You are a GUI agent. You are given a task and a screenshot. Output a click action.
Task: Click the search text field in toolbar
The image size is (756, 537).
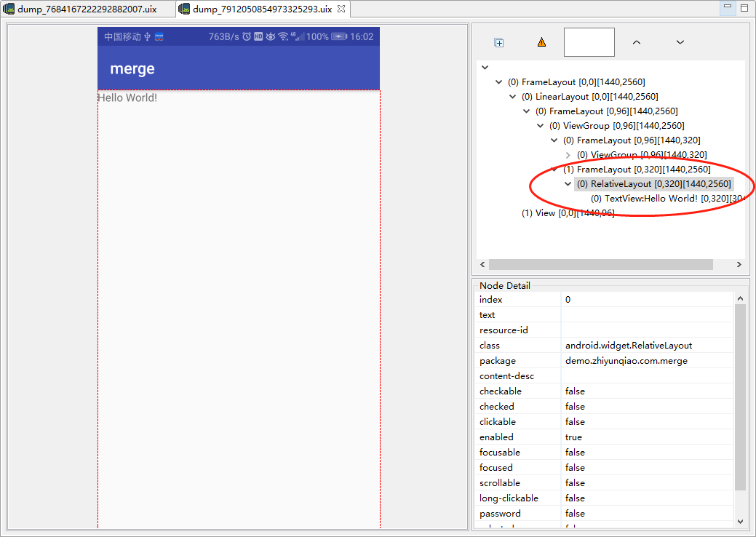[589, 42]
